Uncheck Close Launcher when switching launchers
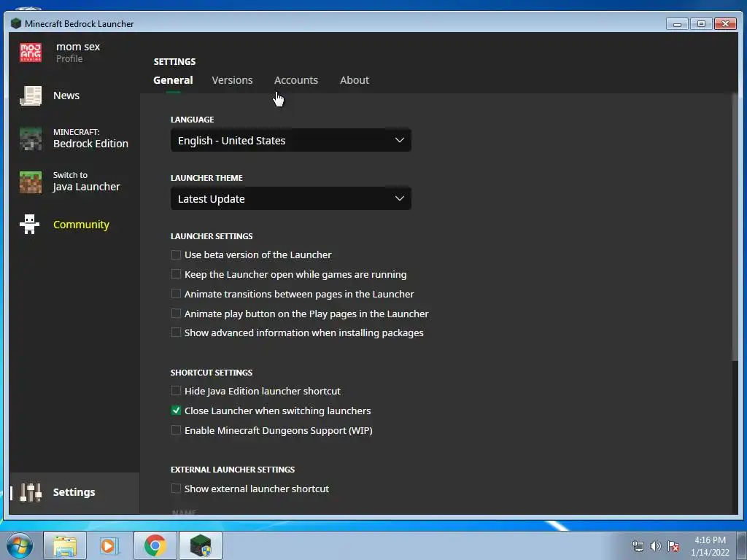 (176, 411)
